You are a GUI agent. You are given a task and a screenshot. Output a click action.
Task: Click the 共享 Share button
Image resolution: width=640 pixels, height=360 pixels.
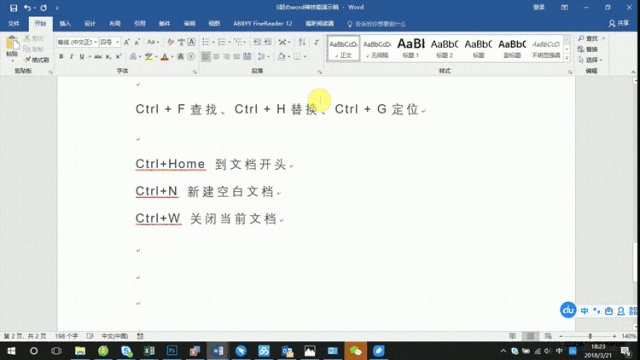[x=619, y=24]
